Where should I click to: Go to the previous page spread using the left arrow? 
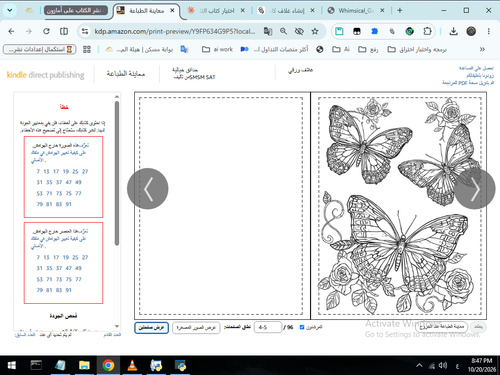coord(148,189)
